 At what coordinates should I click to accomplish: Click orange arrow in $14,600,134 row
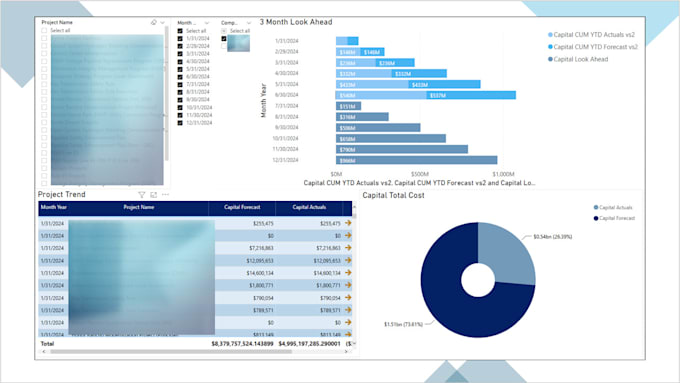tap(348, 272)
